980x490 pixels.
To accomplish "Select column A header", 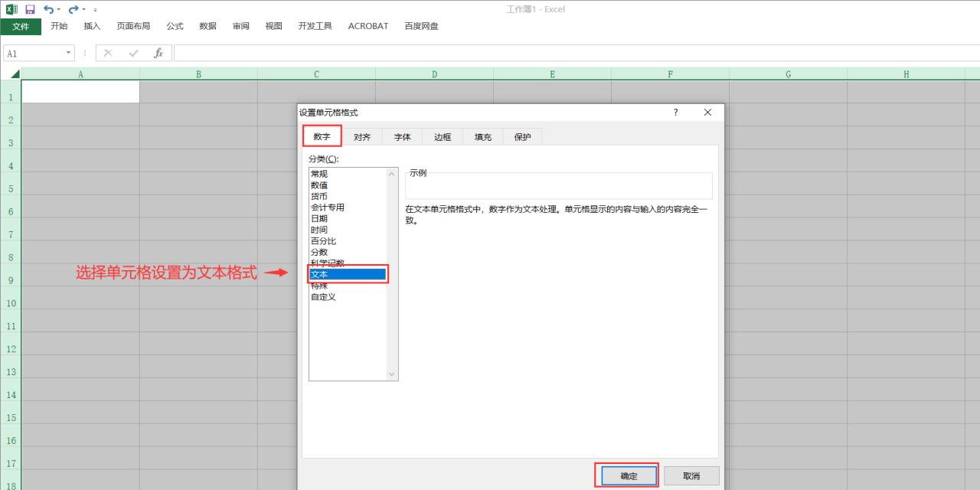I will coord(80,74).
